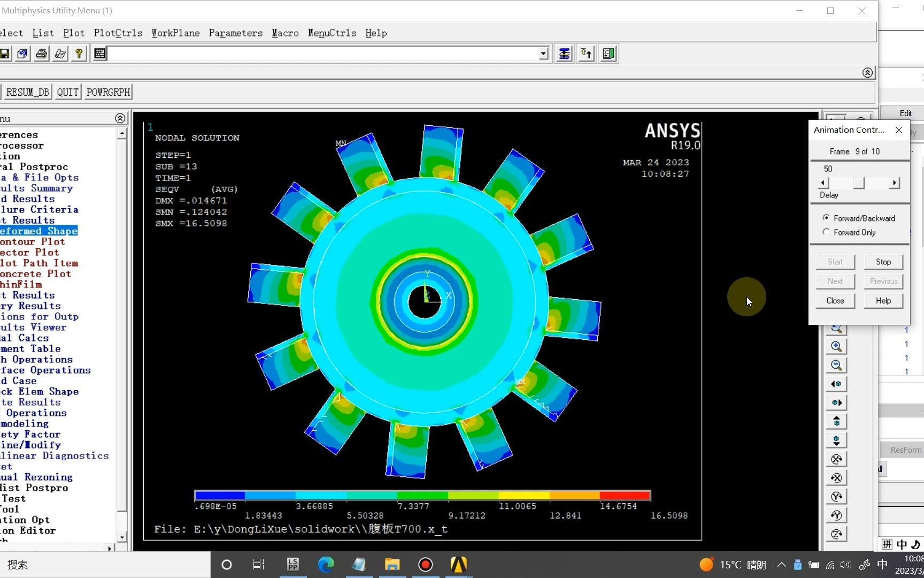Screen dimensions: 924x578
Task: Select Contour Plot in the results menu
Action: [x=32, y=241]
